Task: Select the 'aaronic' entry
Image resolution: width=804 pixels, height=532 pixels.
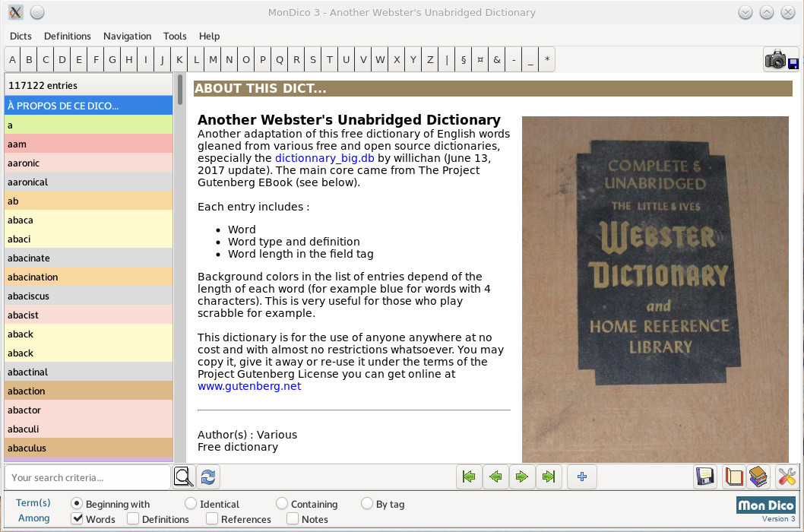Action: [x=89, y=163]
